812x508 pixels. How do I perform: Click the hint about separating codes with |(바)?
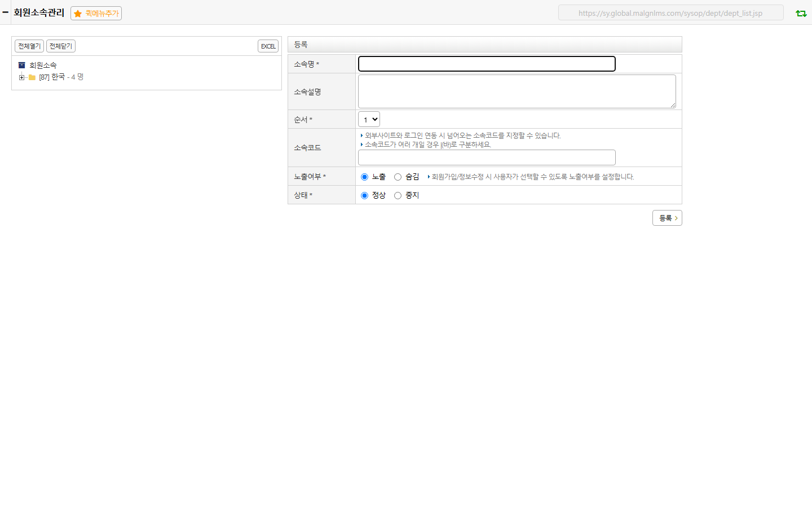(x=428, y=144)
